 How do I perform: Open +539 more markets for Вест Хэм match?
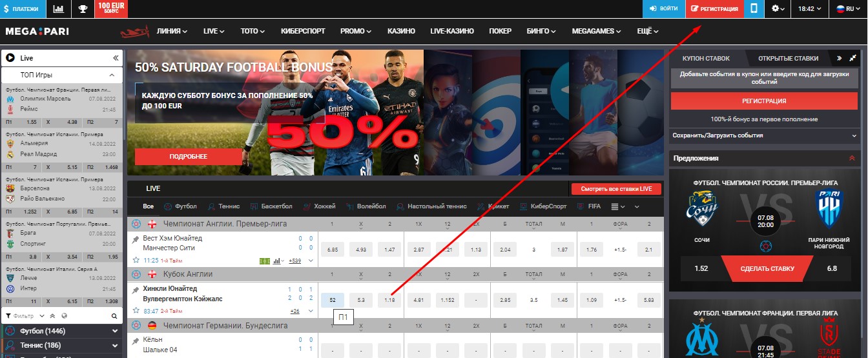click(294, 261)
